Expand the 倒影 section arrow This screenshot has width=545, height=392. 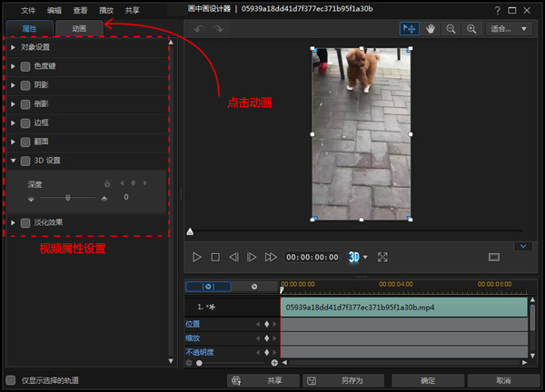click(14, 104)
